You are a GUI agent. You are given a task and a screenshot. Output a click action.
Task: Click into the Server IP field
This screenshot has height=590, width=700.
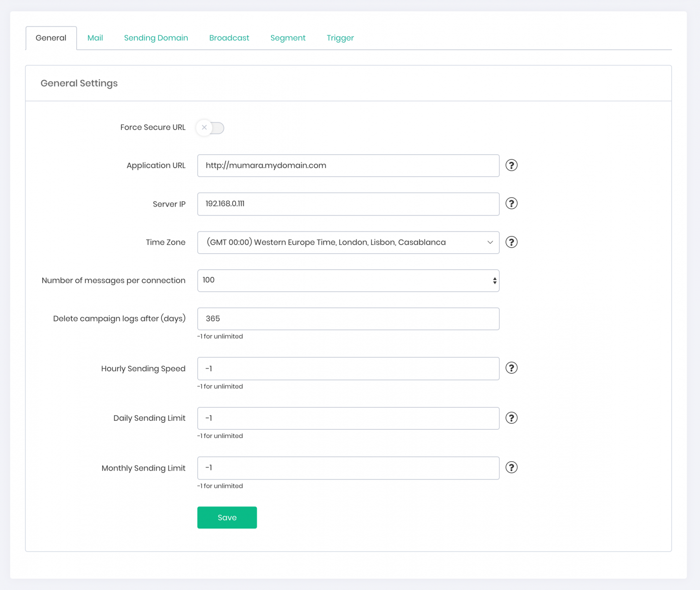348,204
